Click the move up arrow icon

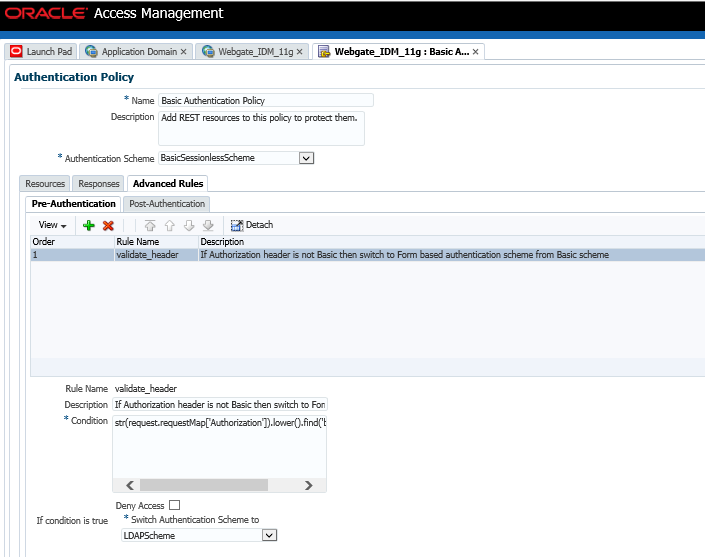(x=170, y=225)
